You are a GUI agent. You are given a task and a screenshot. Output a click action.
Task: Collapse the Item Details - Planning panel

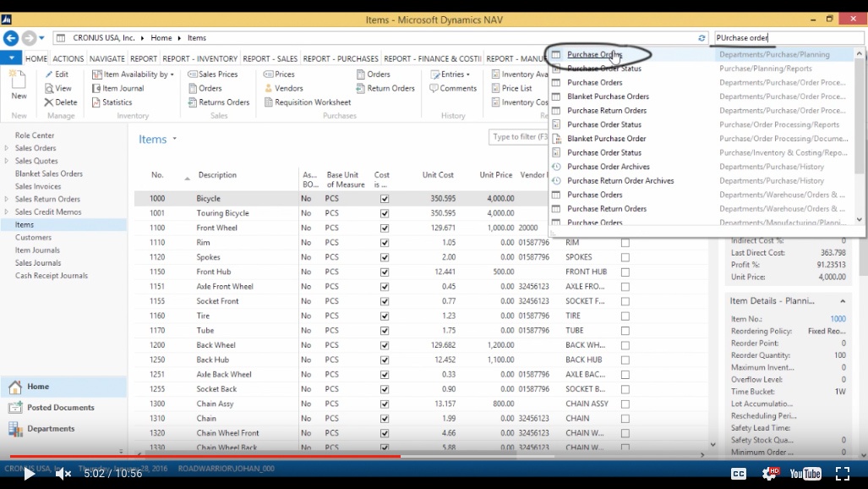pyautogui.click(x=843, y=301)
